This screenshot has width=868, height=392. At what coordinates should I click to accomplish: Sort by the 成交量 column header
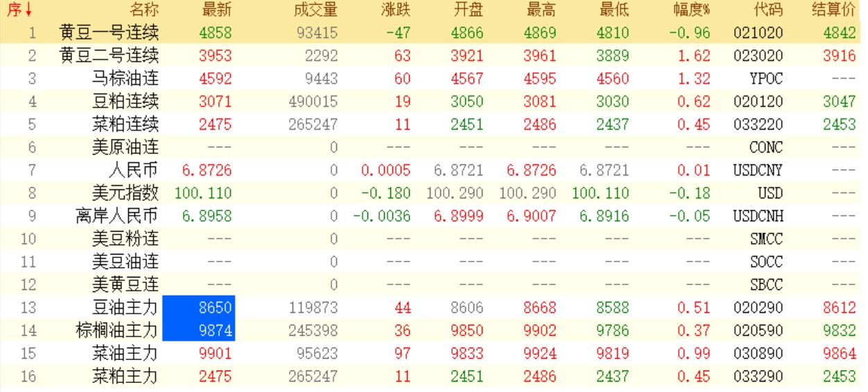point(315,10)
